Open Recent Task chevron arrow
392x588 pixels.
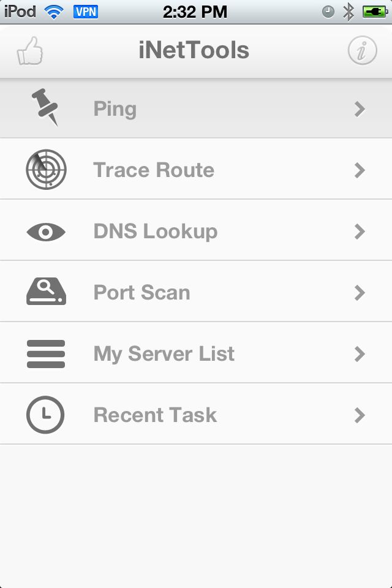(360, 415)
